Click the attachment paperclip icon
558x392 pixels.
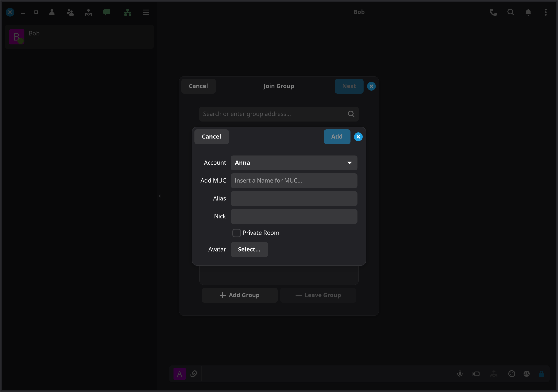tap(194, 373)
